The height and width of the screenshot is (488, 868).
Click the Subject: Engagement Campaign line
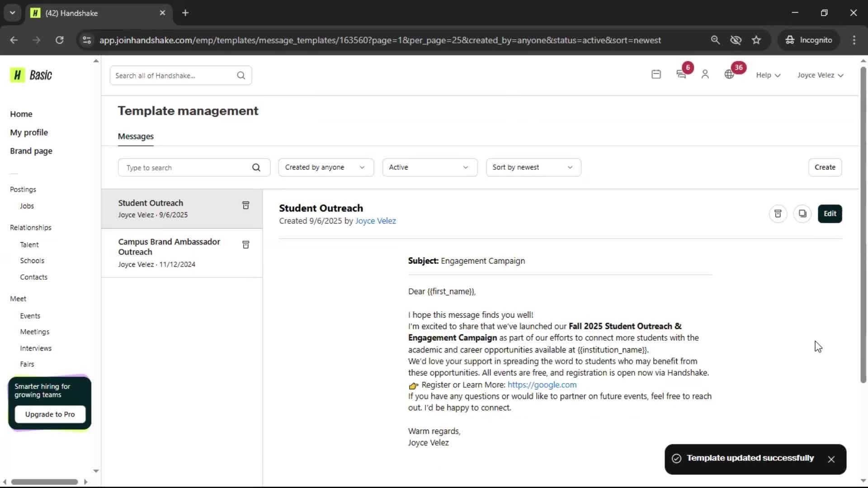coord(467,261)
